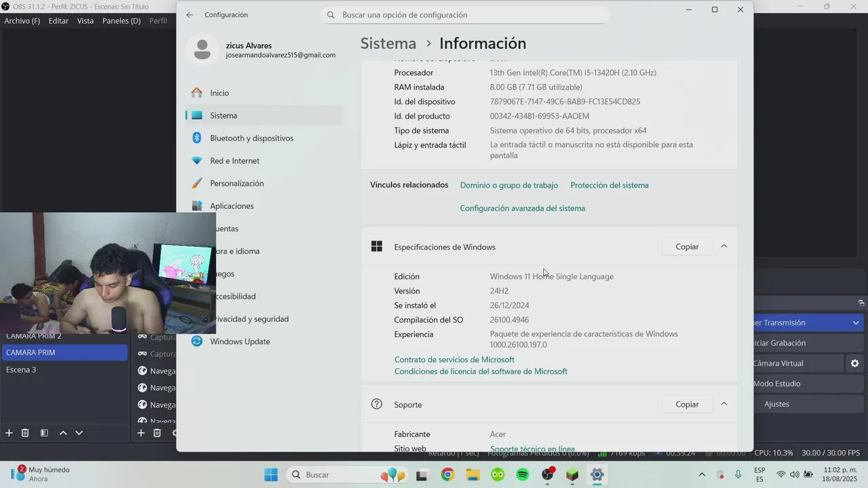The width and height of the screenshot is (868, 488).
Task: Select the CAMARA PRIM scene in OBS
Action: pos(64,352)
